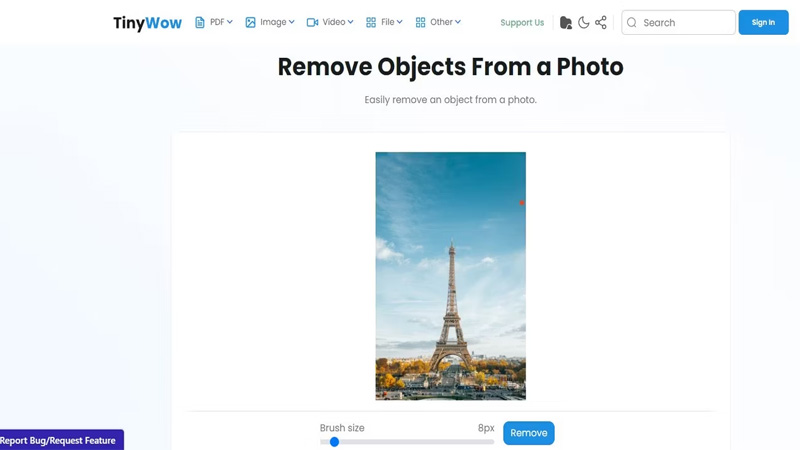
Task: Click the Image picture icon in navbar
Action: pos(251,22)
